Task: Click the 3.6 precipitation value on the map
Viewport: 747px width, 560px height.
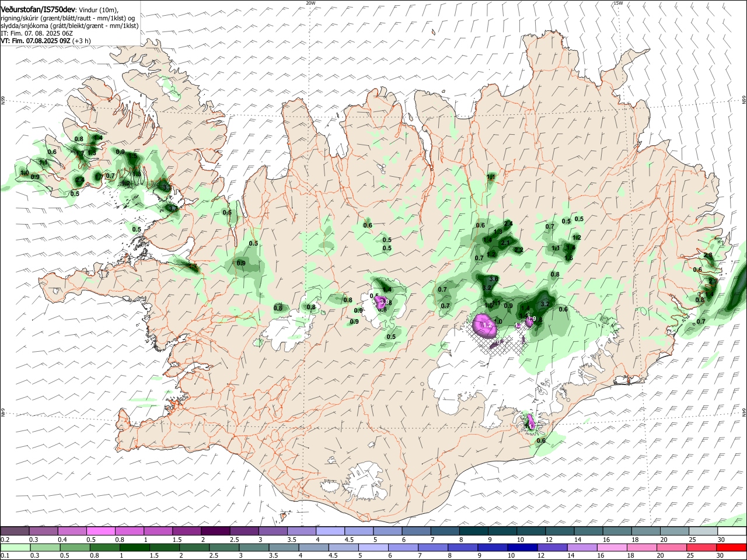Action: pos(493,279)
